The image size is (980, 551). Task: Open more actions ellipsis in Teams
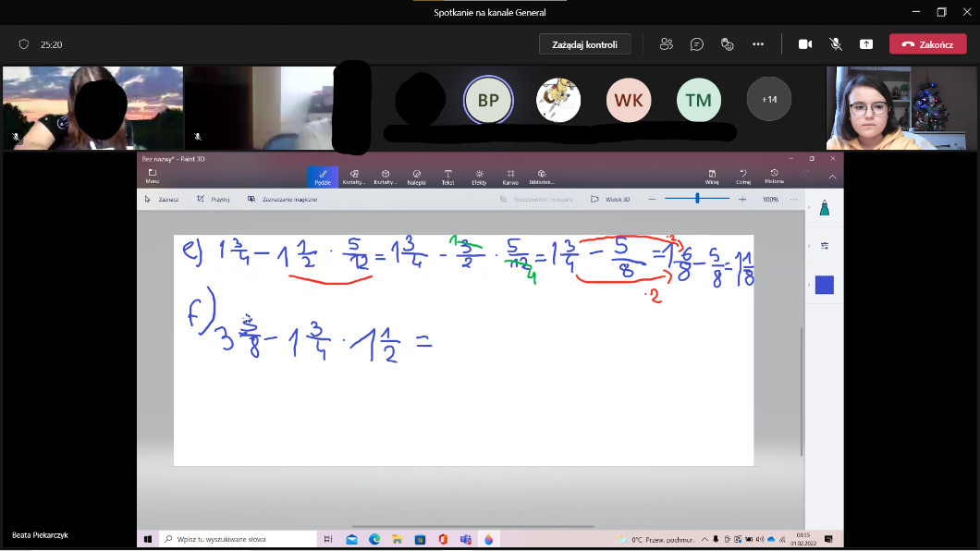click(x=758, y=44)
